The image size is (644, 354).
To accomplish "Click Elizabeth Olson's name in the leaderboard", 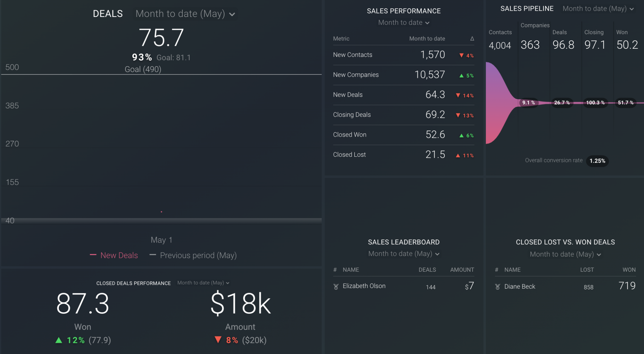I will (364, 286).
